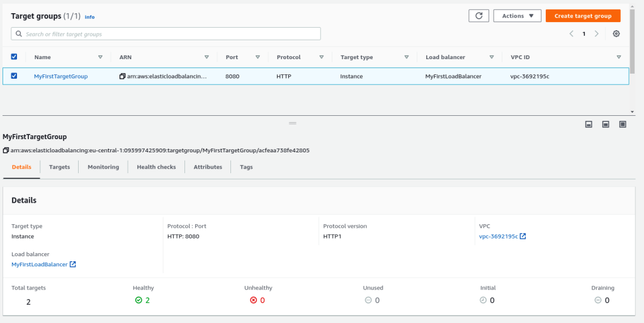Sort by Protocol column arrow
Screen dimensions: 644x323
(x=321, y=57)
